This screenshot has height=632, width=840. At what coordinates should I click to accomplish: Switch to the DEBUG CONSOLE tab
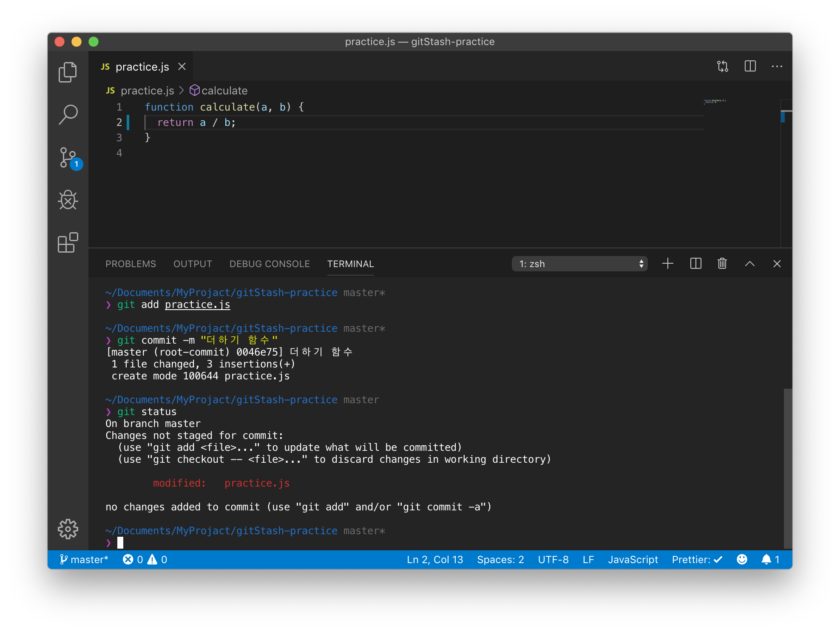click(x=270, y=264)
